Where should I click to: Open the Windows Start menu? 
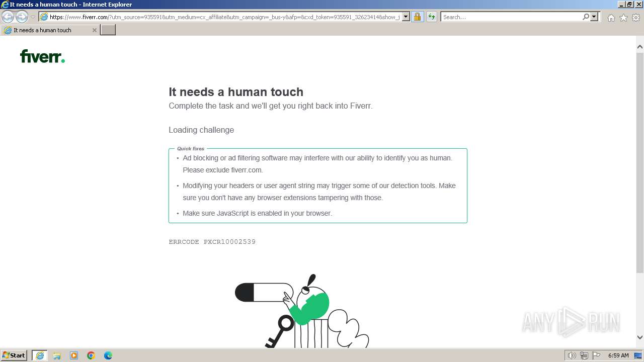14,355
